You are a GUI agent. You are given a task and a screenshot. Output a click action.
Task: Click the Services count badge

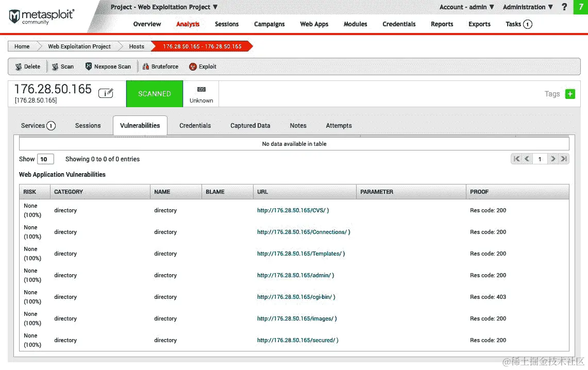click(x=51, y=126)
